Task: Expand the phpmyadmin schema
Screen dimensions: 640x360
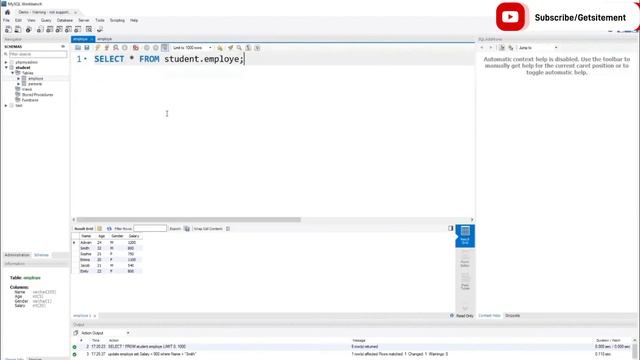Action: [6, 62]
